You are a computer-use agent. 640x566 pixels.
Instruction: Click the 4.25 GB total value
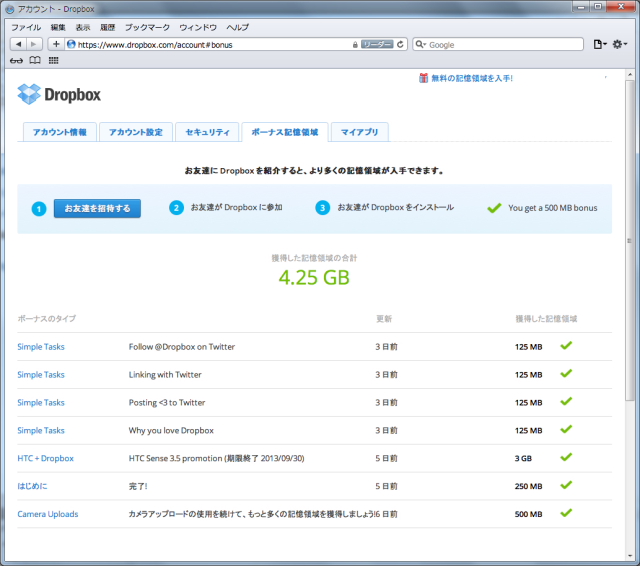pyautogui.click(x=314, y=277)
